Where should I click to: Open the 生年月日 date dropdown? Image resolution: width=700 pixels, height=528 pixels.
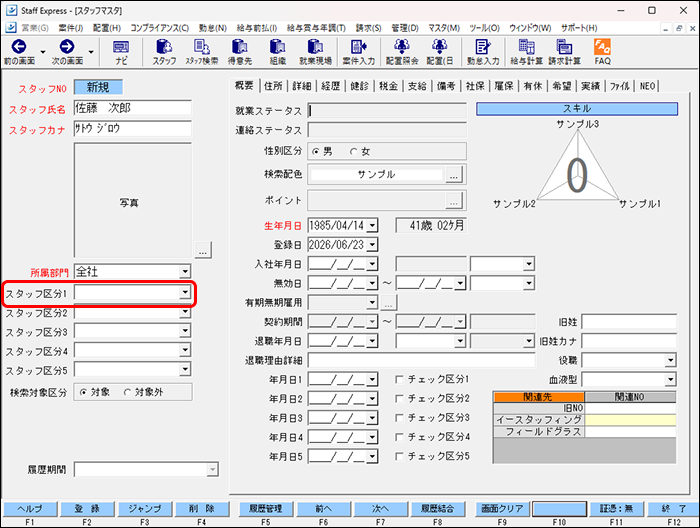click(x=372, y=226)
